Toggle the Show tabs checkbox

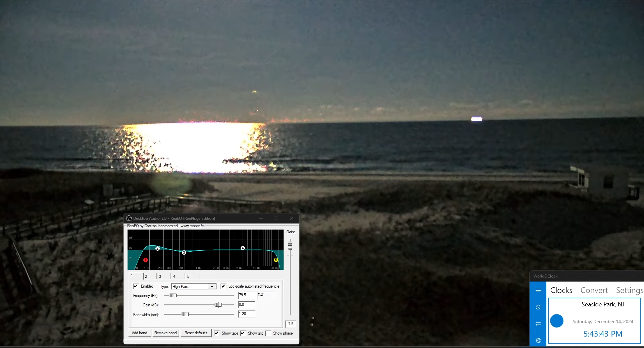216,333
